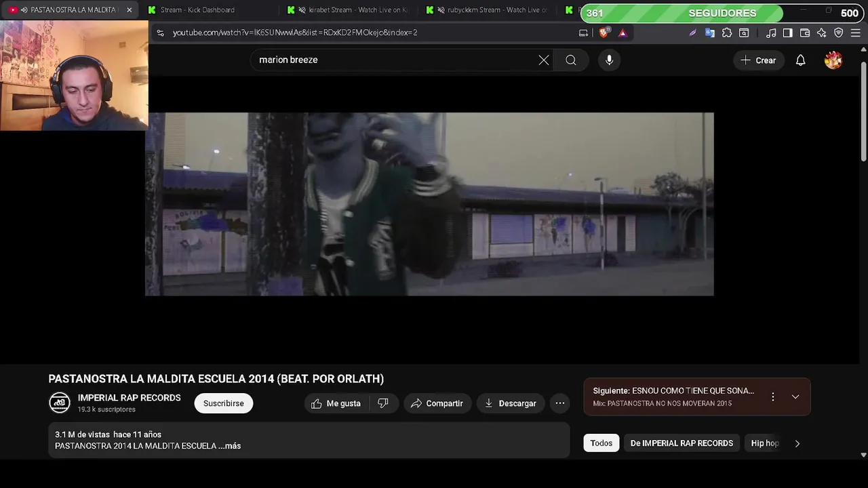
Task: Show more filter chips with right arrow
Action: [x=797, y=443]
